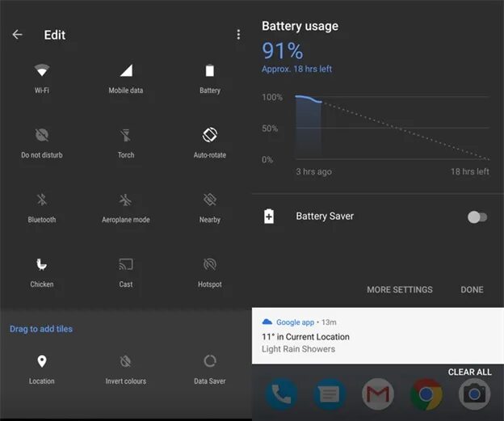The width and height of the screenshot is (504, 421).
Task: Select the Mobile data tile icon
Action: click(126, 70)
